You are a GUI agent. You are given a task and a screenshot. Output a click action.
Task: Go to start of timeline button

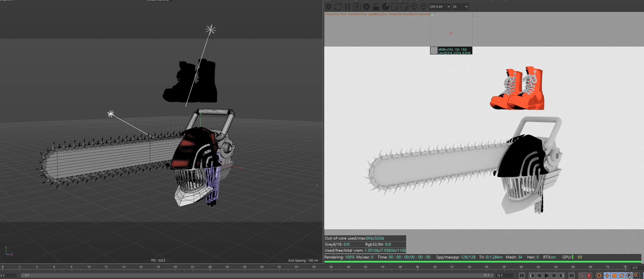click(x=522, y=276)
